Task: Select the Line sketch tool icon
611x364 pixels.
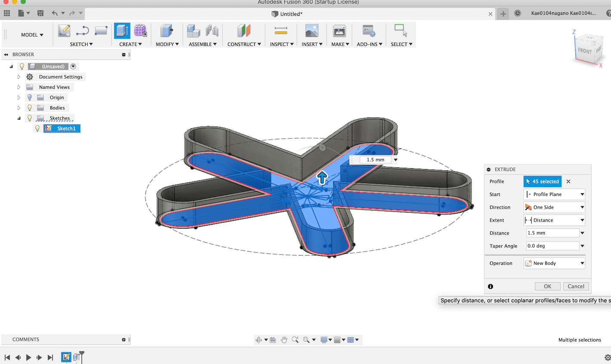Action: tap(82, 31)
